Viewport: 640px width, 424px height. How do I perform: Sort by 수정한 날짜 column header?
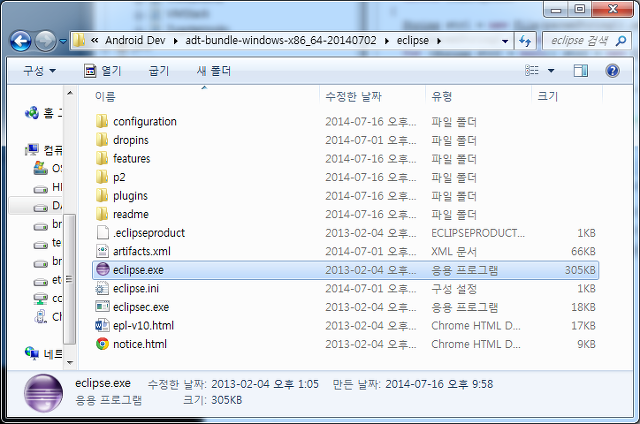coord(353,97)
